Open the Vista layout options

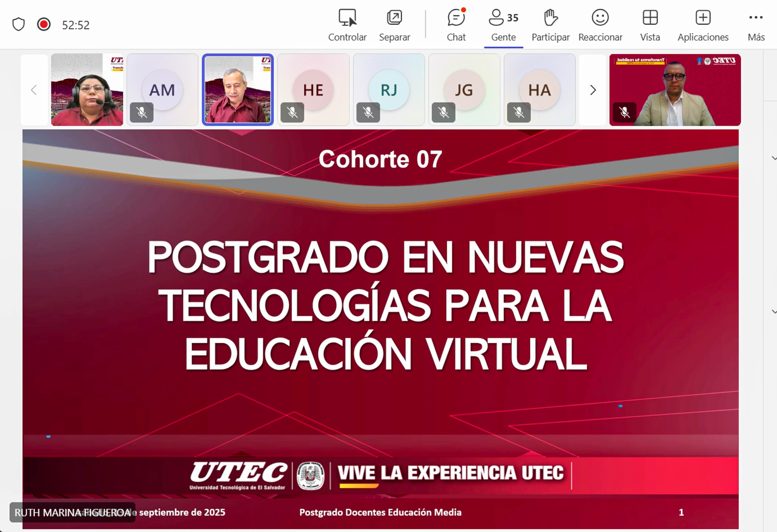click(x=650, y=25)
